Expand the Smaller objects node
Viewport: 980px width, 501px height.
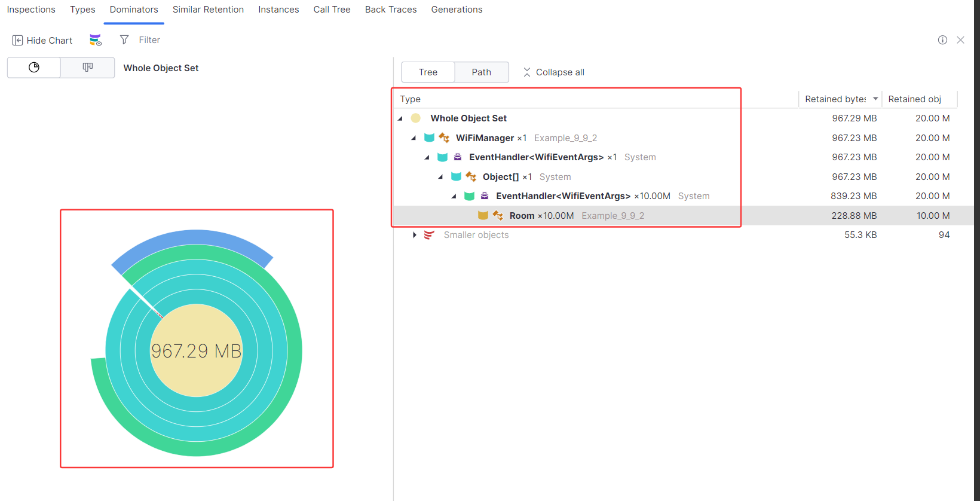414,235
